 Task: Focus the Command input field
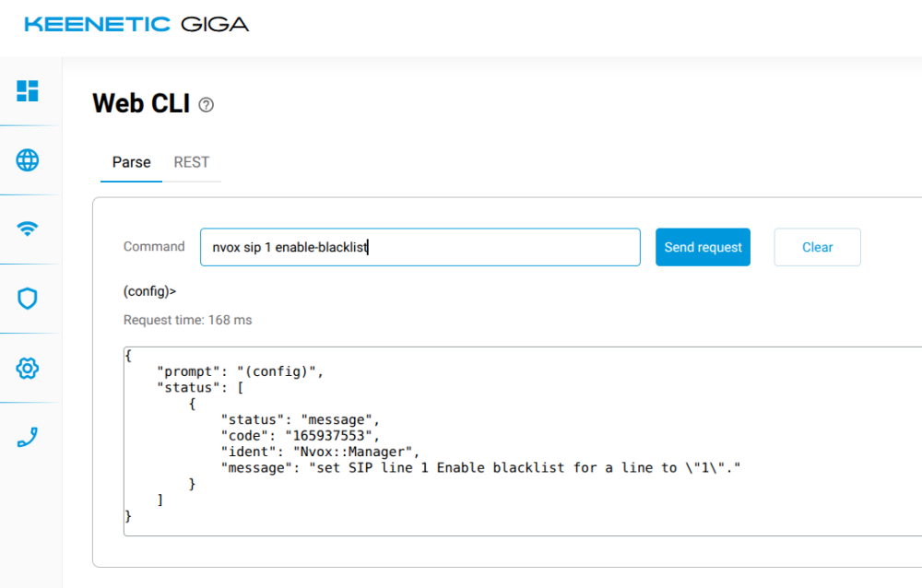coord(420,247)
